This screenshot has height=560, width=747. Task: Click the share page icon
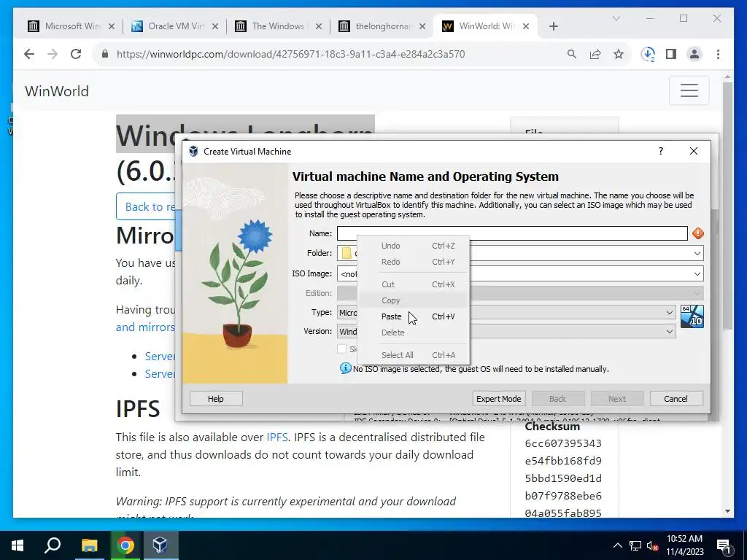tap(595, 54)
